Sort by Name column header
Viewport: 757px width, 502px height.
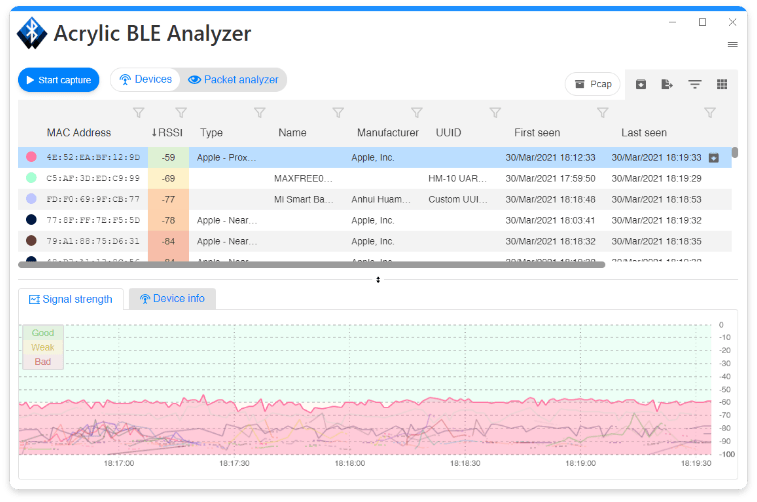[292, 133]
